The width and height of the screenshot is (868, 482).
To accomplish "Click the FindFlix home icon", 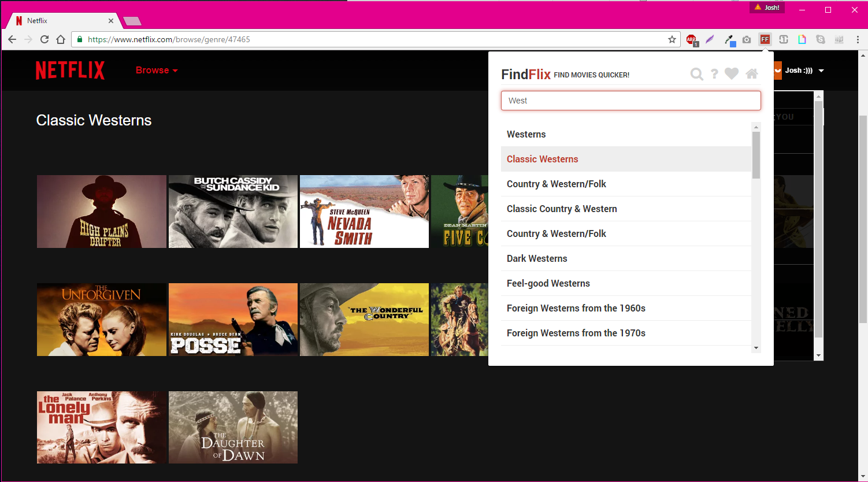I will point(751,74).
